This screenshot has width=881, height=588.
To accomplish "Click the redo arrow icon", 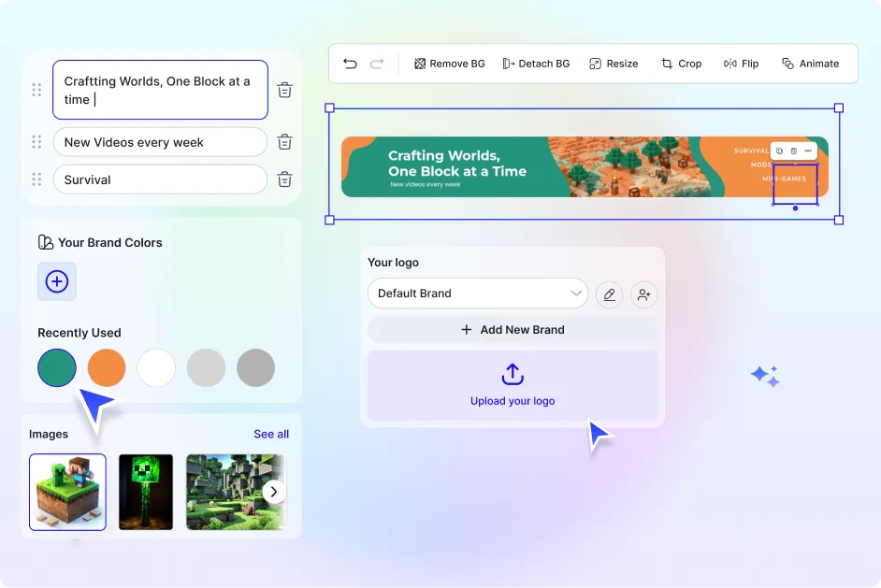I will [x=377, y=64].
